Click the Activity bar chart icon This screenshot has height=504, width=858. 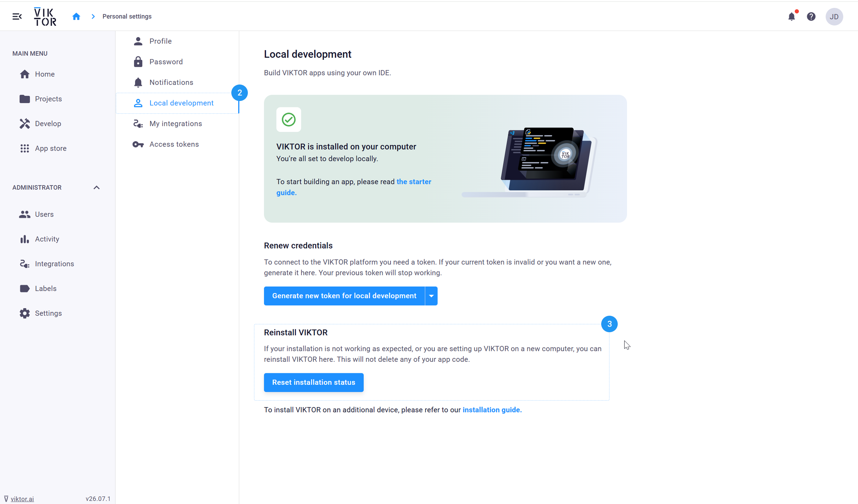pyautogui.click(x=25, y=239)
